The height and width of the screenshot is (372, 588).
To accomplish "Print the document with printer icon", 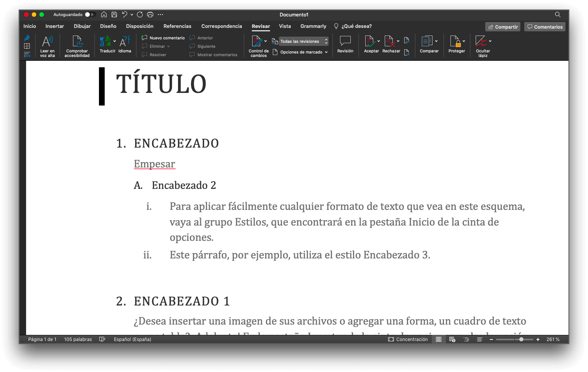I will 150,15.
